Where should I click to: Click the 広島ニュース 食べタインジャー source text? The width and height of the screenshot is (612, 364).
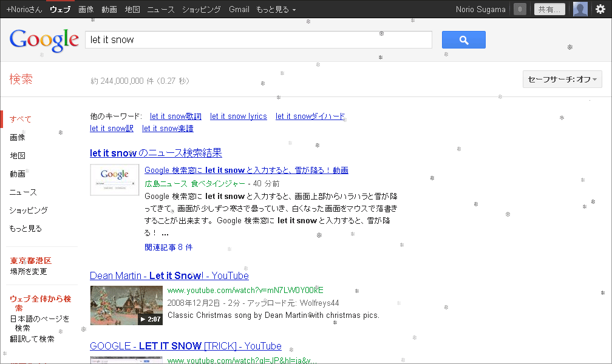[195, 183]
